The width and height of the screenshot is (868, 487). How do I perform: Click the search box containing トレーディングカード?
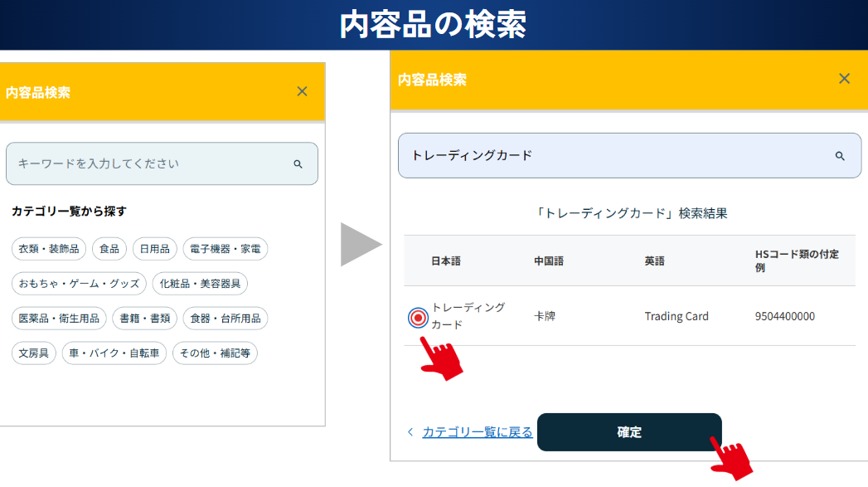point(613,156)
